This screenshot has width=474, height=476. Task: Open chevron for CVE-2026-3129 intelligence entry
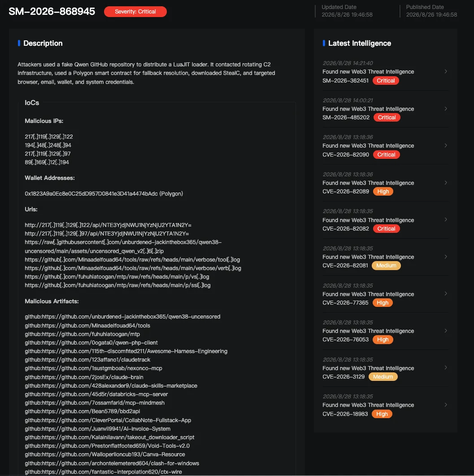tap(445, 367)
